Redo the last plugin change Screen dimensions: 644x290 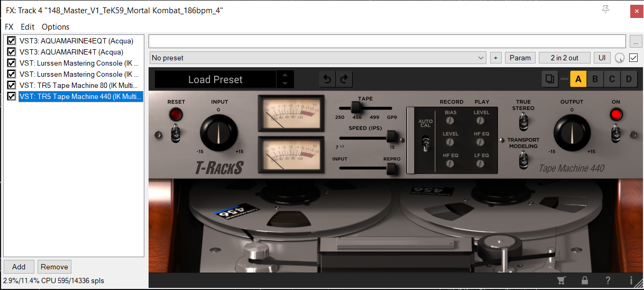click(x=344, y=79)
